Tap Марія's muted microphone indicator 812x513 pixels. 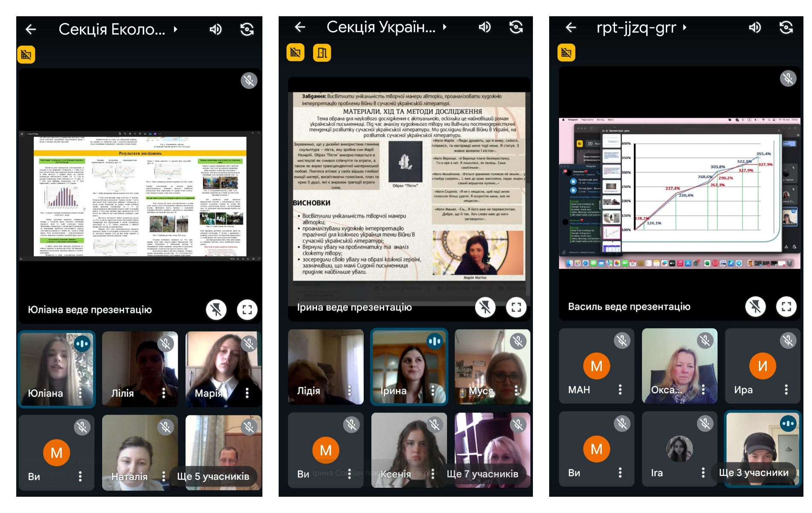(x=249, y=344)
